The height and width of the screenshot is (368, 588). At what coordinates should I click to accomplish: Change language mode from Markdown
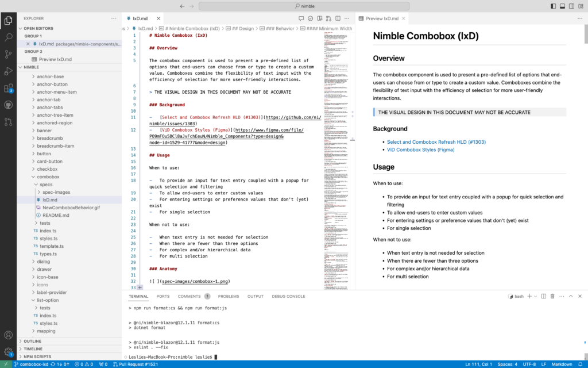pyautogui.click(x=562, y=364)
